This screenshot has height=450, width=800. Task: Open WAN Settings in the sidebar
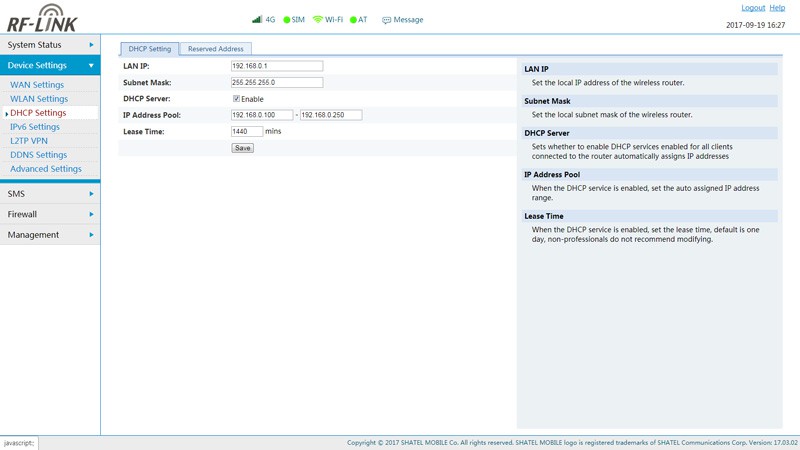click(37, 85)
